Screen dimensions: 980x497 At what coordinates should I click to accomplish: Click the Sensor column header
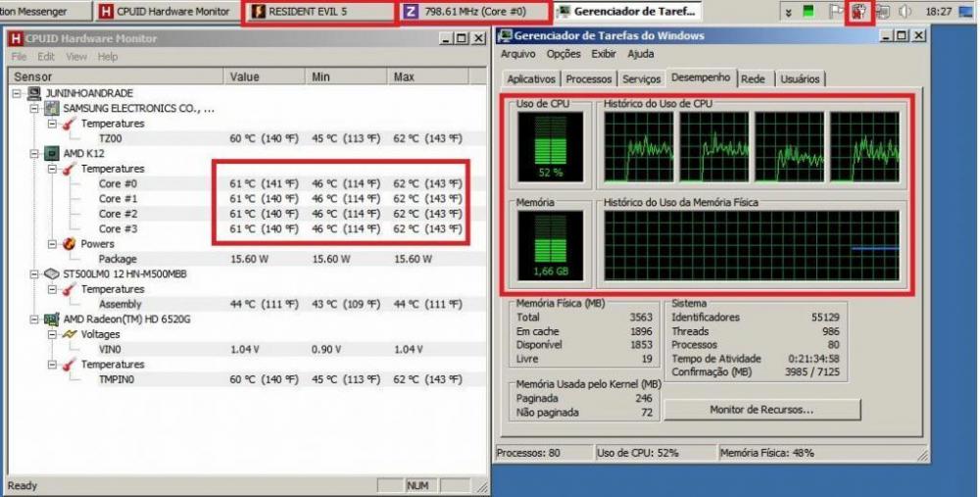tap(117, 76)
